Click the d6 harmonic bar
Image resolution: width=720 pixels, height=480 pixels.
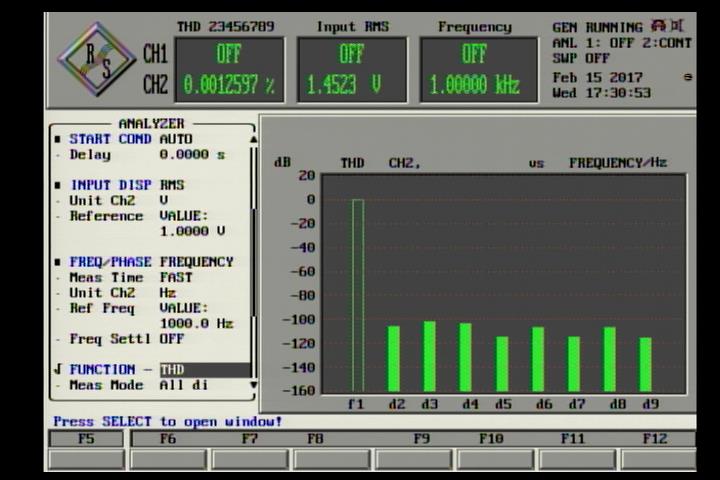538,358
